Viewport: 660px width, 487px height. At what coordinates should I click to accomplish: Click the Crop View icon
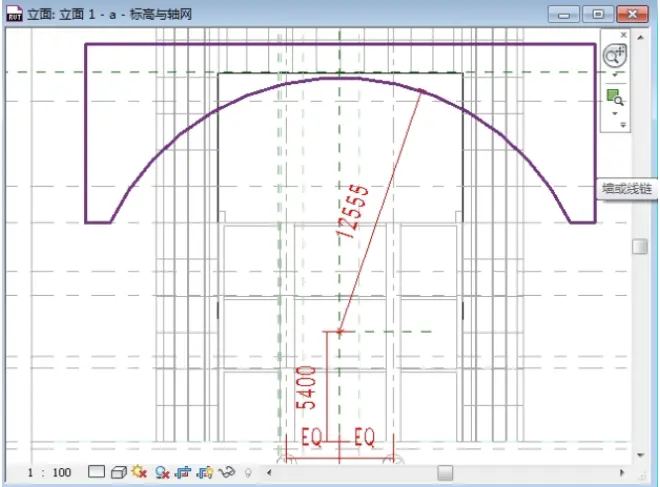click(183, 473)
